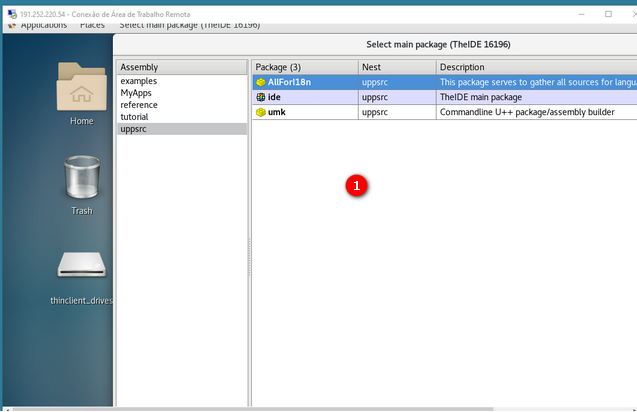
Task: Click the Remote Desktop title bar icon
Action: [x=10, y=14]
